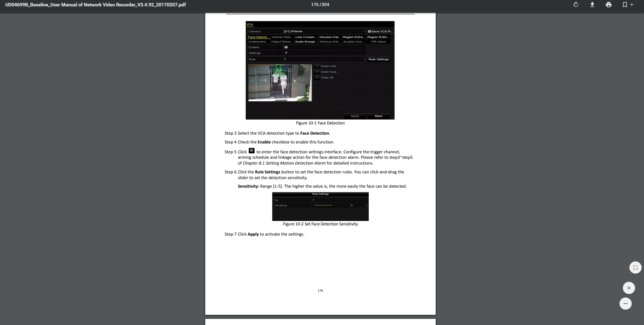Expand the Rule dropdown in the figure
The height and width of the screenshot is (325, 644).
point(364,59)
